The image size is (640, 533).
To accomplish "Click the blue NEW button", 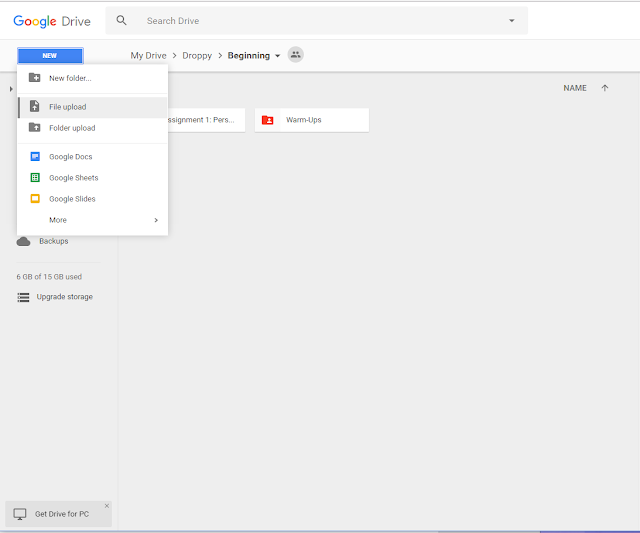I will coord(50,56).
